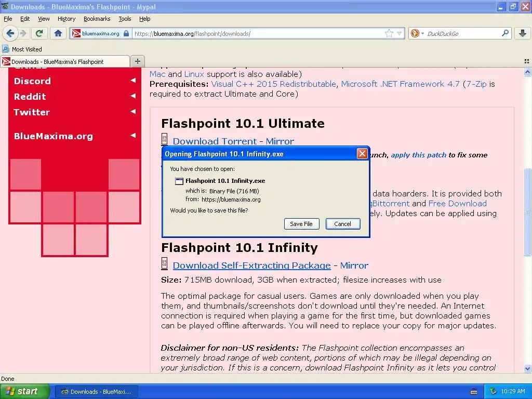
Task: Click the vertical scrollbar thumb
Action: [527, 212]
